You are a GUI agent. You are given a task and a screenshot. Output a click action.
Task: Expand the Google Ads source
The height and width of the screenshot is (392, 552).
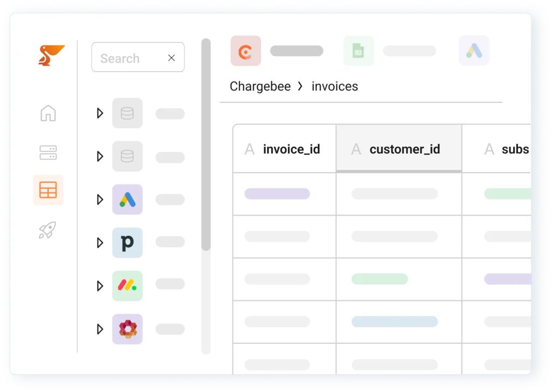(x=100, y=200)
